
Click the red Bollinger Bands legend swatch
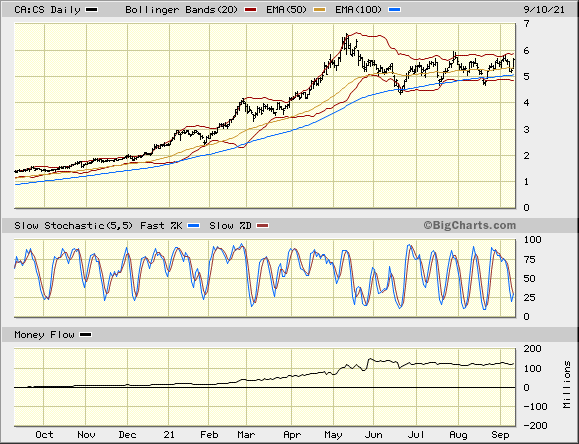tap(251, 10)
